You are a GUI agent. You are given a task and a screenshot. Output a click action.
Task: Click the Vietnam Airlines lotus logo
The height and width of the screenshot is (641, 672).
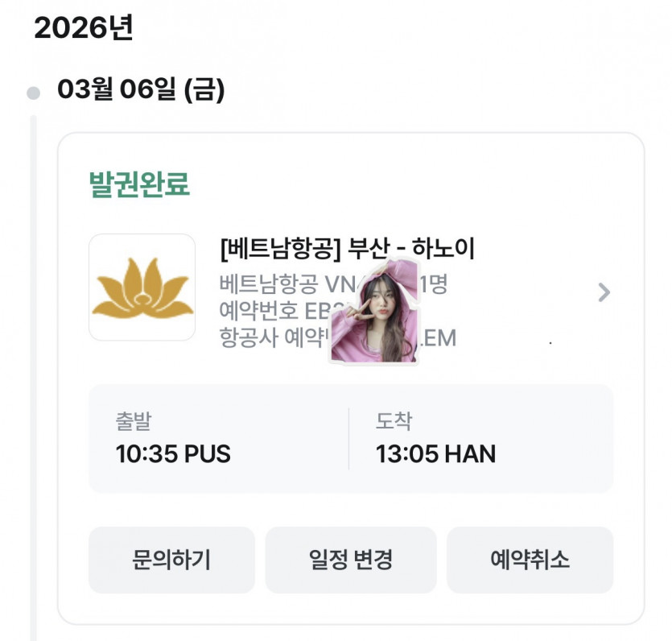(142, 287)
